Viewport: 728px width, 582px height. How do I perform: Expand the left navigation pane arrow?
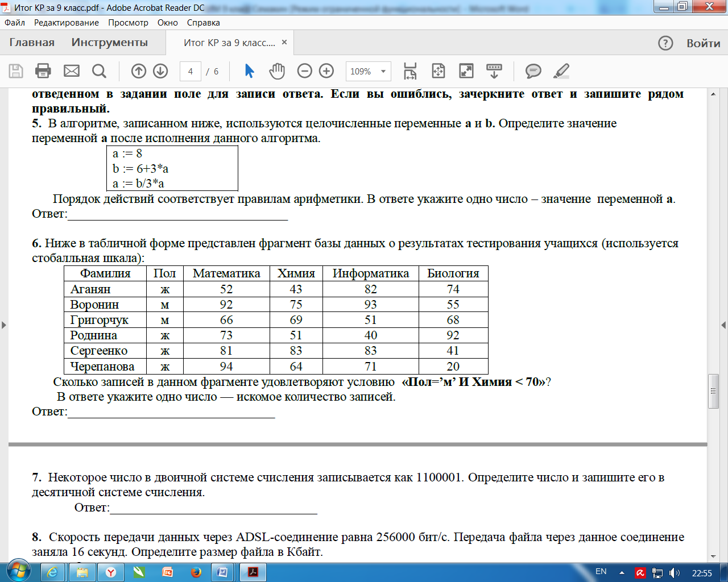(x=4, y=325)
